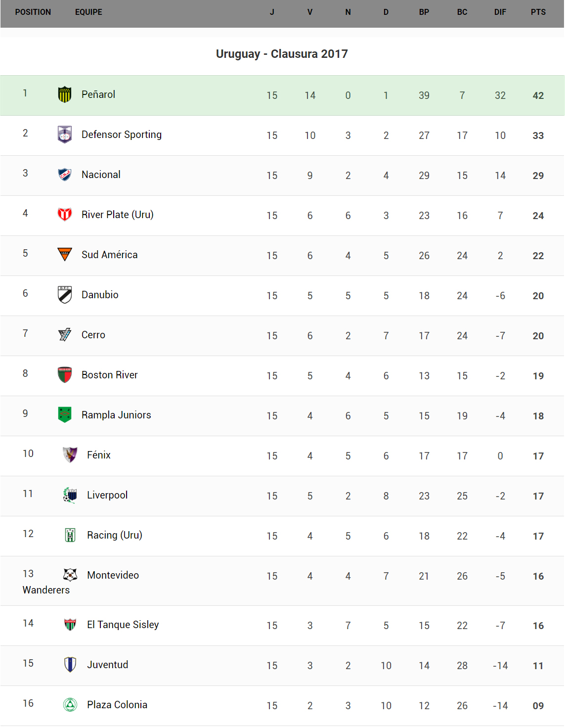The image size is (565, 728).
Task: Click the Uruguay - Clausura 2017 title
Action: (x=282, y=54)
